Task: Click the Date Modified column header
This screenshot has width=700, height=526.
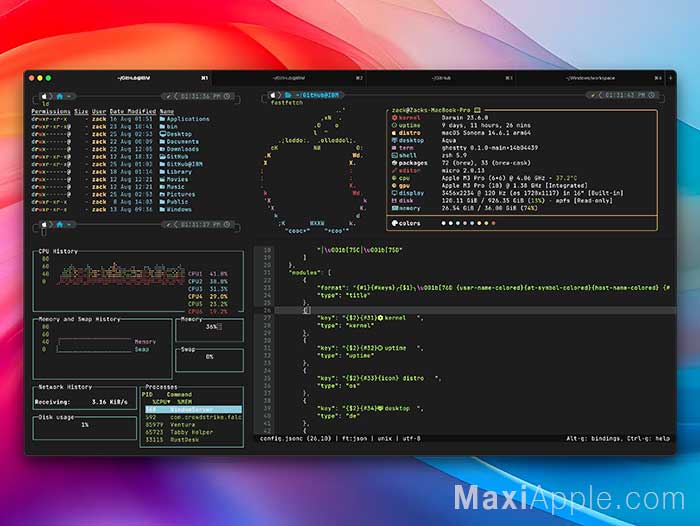Action: pyautogui.click(x=133, y=112)
